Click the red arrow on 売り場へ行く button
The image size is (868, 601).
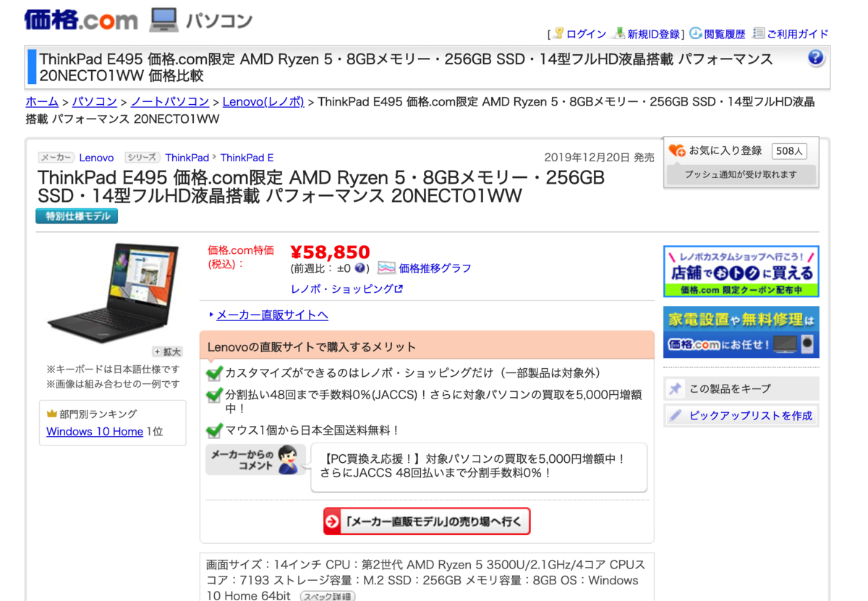point(332,521)
